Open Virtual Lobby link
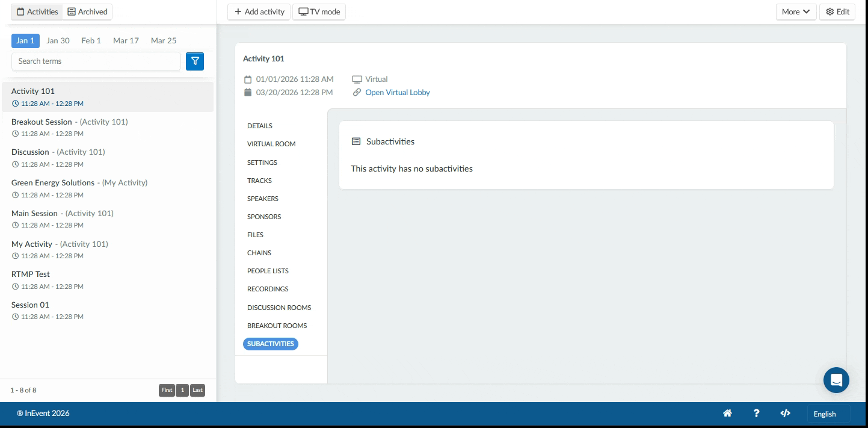Image resolution: width=868 pixels, height=428 pixels. tap(398, 93)
